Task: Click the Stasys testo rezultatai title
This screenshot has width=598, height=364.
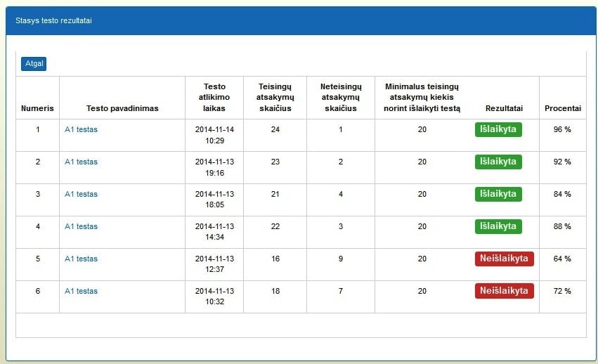Action: tap(53, 20)
